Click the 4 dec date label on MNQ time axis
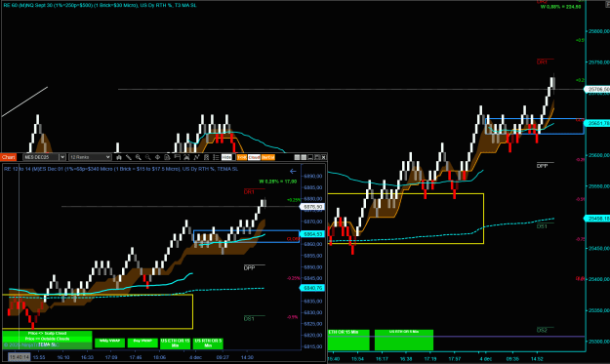Image resolution: width=610 pixels, height=364 pixels. click(x=486, y=358)
